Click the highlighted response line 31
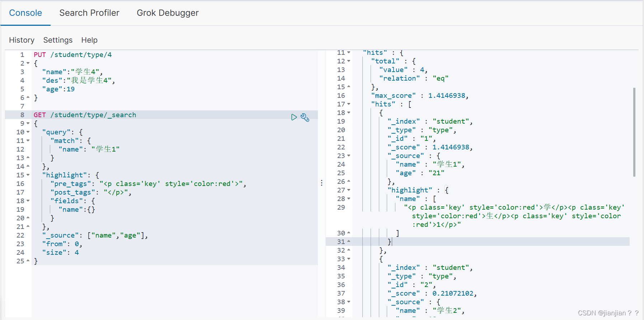644x320 pixels. (477, 242)
